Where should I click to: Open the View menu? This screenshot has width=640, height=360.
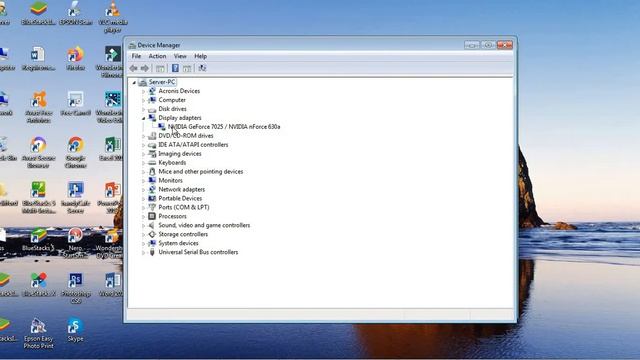click(x=180, y=56)
